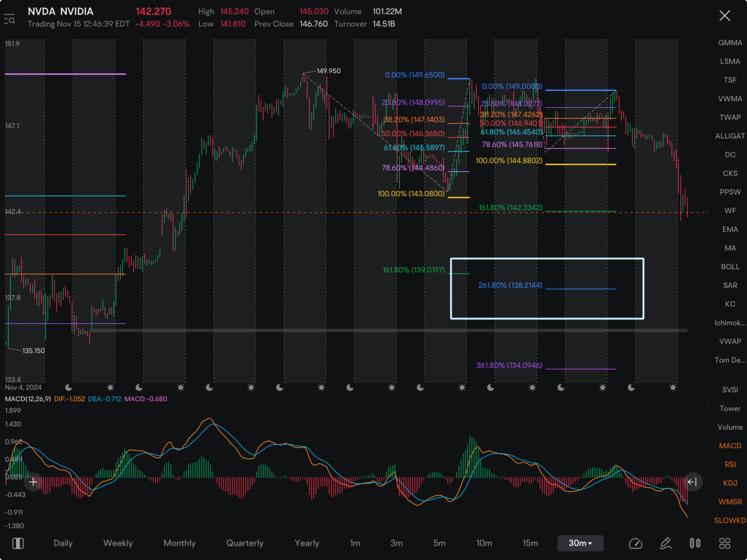Add the EMA overlay
The height and width of the screenshot is (560, 747).
[730, 229]
